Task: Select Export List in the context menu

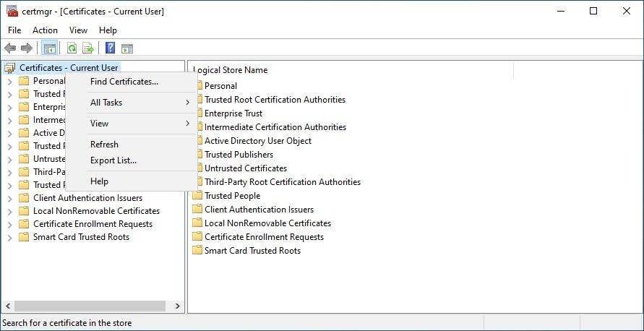Action: pos(113,160)
